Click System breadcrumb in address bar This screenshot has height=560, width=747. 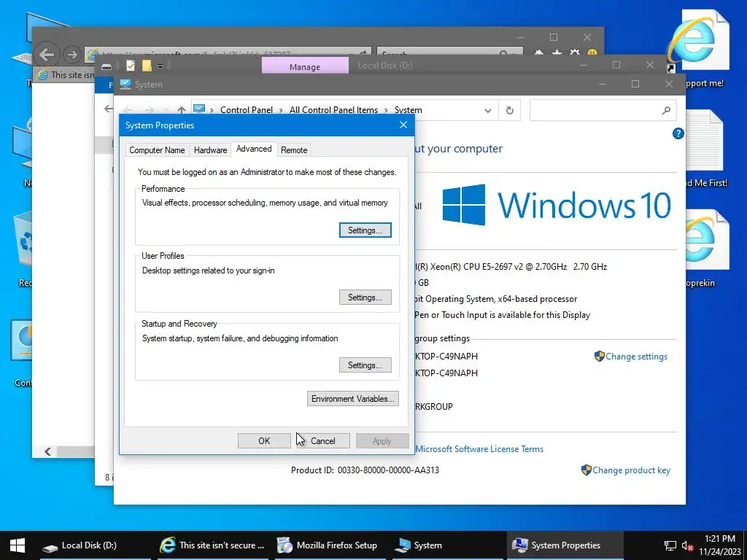point(409,110)
